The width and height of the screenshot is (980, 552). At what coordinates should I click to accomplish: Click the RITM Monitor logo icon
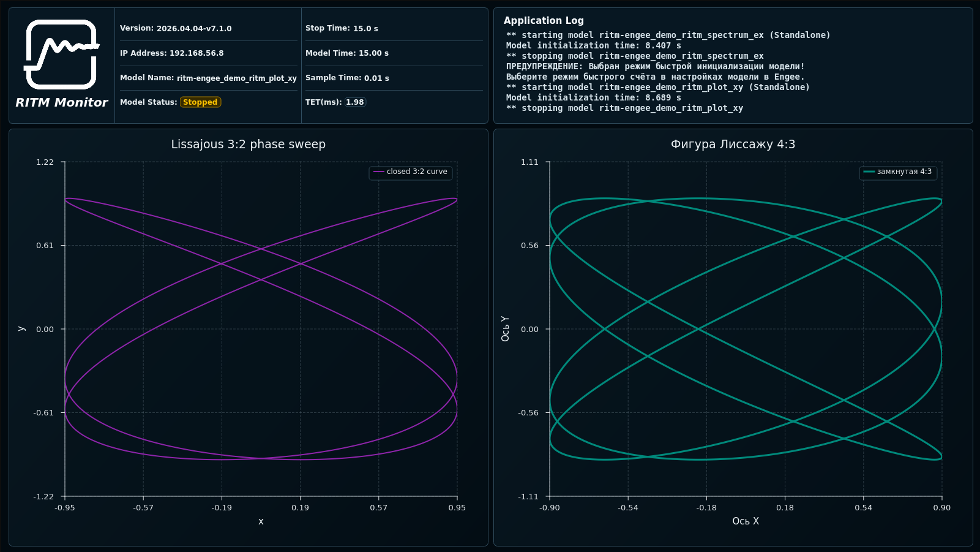pyautogui.click(x=61, y=55)
